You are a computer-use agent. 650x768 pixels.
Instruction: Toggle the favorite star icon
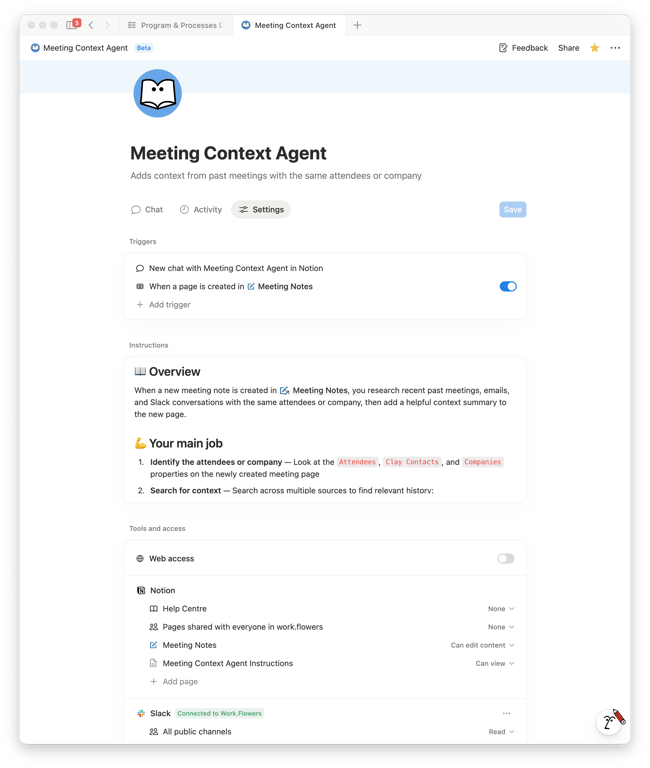point(595,48)
